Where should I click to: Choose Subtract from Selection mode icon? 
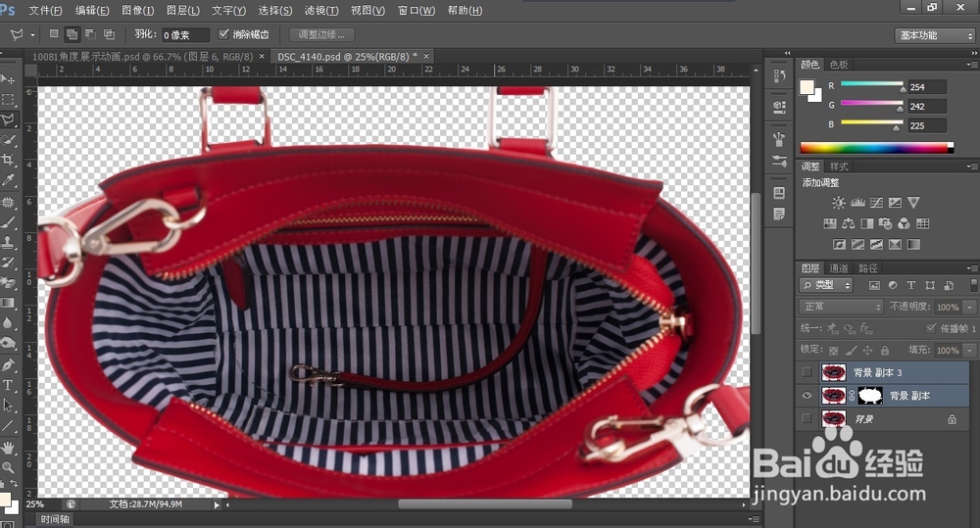pos(90,33)
